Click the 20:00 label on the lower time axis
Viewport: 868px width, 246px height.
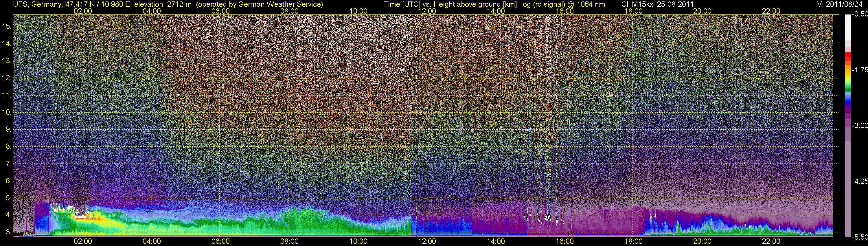click(x=702, y=241)
